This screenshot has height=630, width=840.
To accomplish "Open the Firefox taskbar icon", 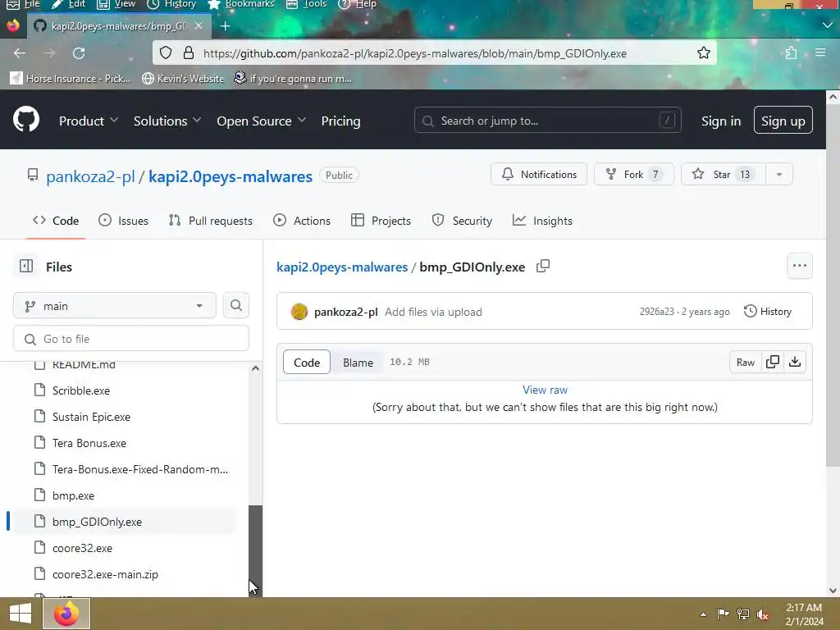I will coord(66,614).
